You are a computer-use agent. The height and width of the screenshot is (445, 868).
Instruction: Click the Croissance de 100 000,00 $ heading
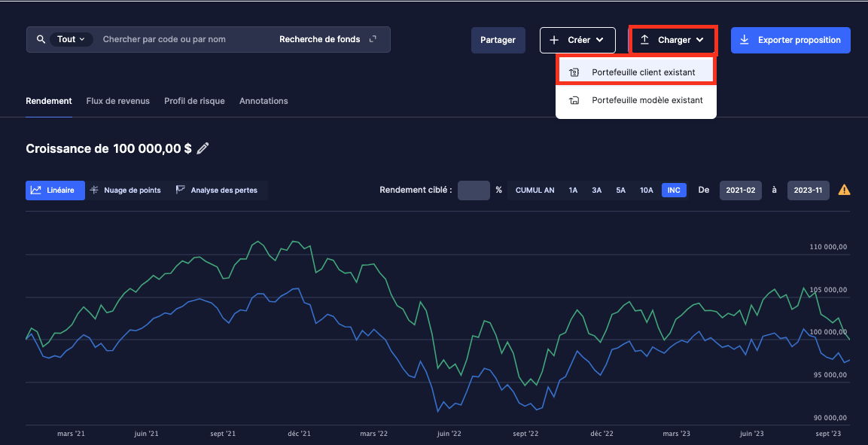(108, 148)
